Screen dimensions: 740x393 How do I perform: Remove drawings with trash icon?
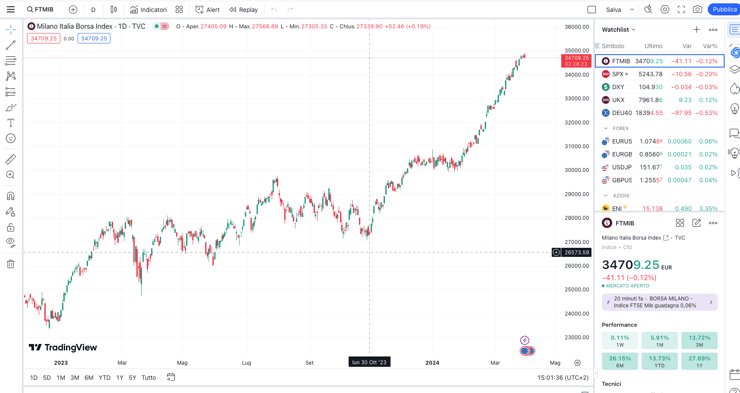[10, 264]
